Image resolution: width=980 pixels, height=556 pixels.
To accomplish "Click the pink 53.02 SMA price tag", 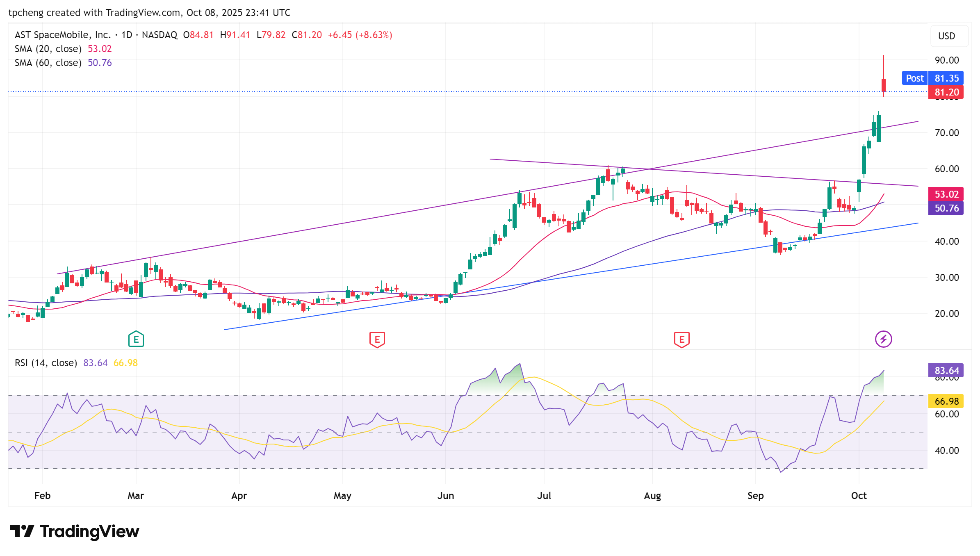I will [x=946, y=194].
